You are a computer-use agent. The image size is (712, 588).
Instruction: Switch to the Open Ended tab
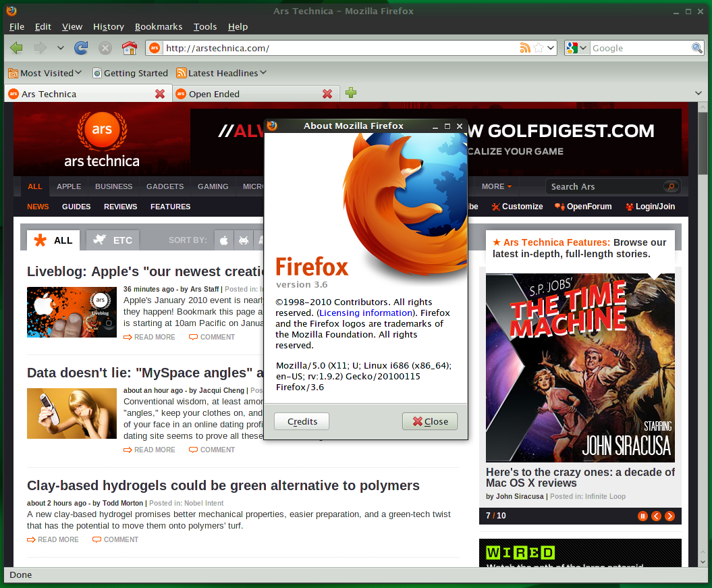(x=250, y=94)
